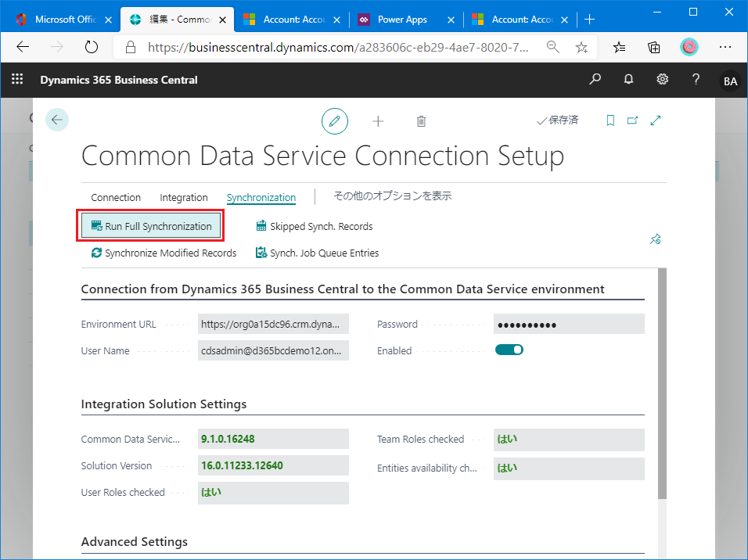The width and height of the screenshot is (748, 560).
Task: Open Skipped Synch. Records
Action: point(315,226)
